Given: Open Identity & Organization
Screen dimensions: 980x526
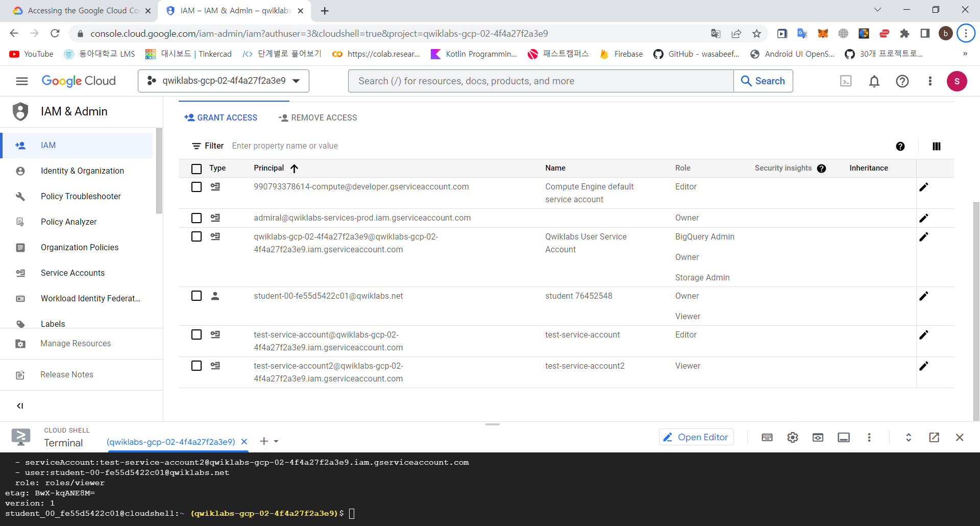Looking at the screenshot, I should pyautogui.click(x=77, y=171).
